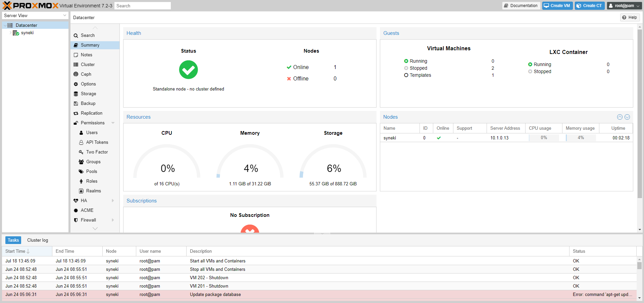Viewport: 644px width, 303px height.
Task: Select the 'VM 201 - Shutdown' task row
Action: click(319, 286)
